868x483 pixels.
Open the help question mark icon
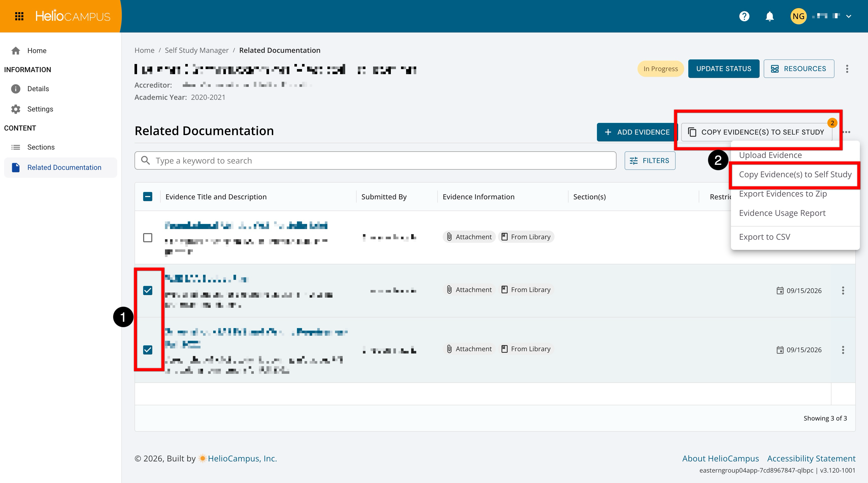coord(744,16)
